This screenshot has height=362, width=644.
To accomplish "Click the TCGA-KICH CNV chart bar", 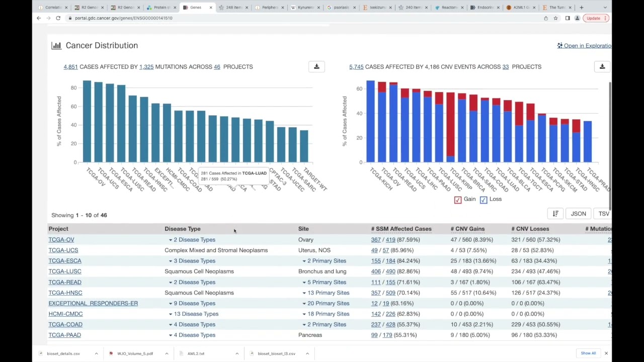I will 370,121.
